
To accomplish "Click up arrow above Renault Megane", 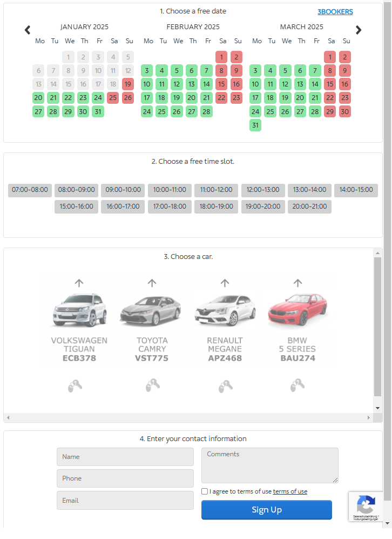I will pos(225,283).
